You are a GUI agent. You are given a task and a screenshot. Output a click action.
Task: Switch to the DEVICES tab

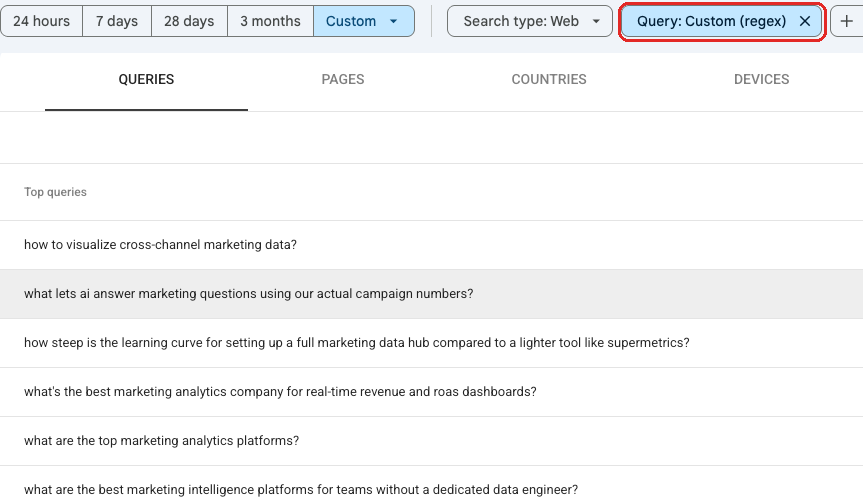click(x=761, y=80)
